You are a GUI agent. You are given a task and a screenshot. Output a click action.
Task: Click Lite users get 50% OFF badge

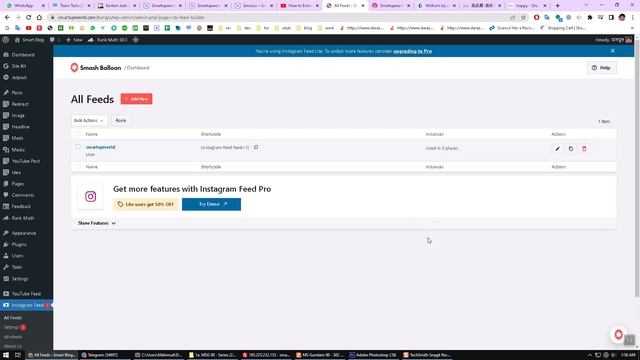(146, 204)
